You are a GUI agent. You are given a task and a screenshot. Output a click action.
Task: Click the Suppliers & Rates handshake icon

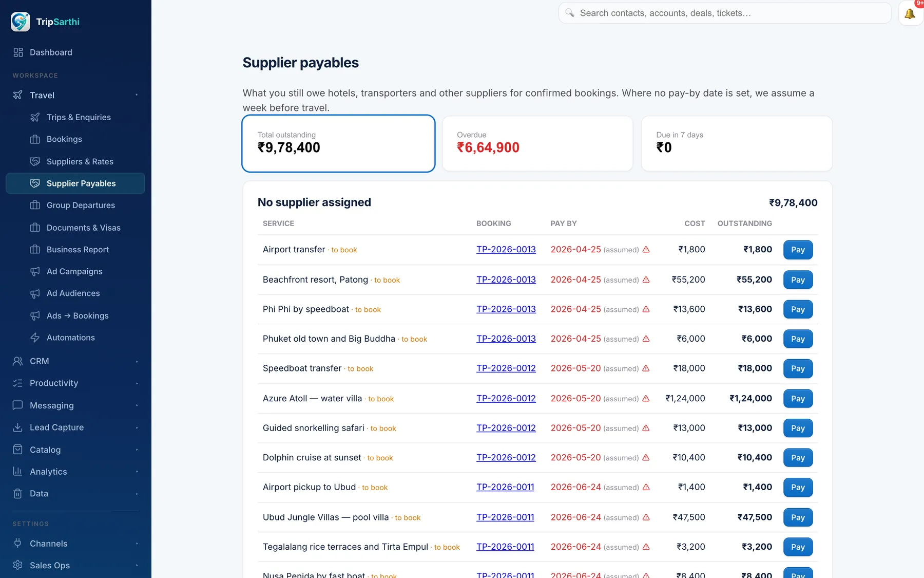pyautogui.click(x=35, y=161)
